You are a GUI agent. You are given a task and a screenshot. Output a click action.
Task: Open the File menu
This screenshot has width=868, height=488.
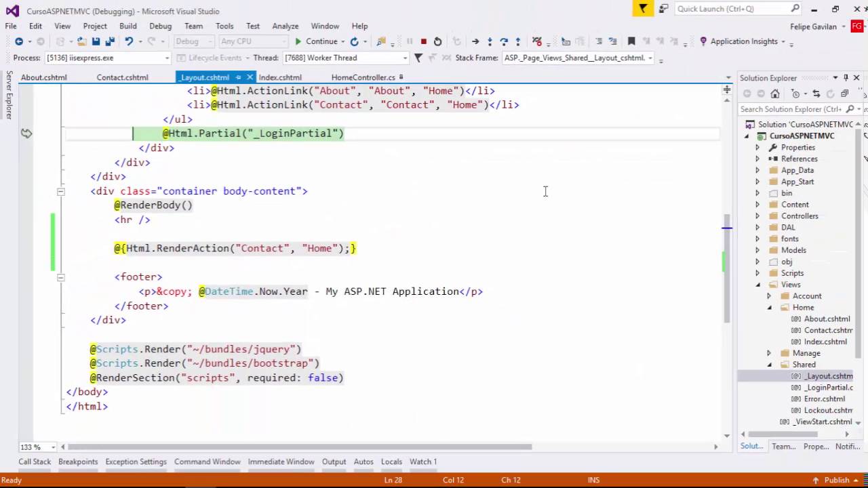[x=11, y=26]
